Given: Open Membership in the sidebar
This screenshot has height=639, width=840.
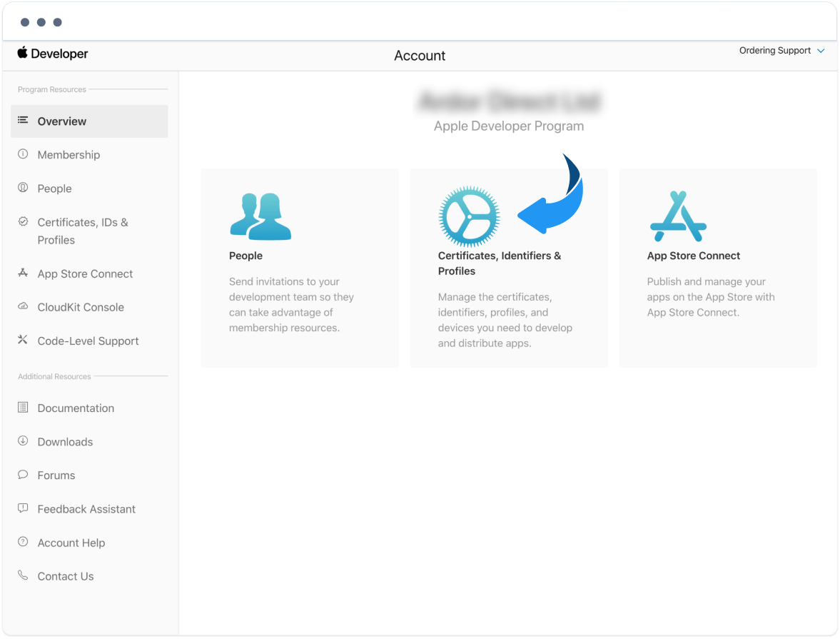Looking at the screenshot, I should pos(69,155).
